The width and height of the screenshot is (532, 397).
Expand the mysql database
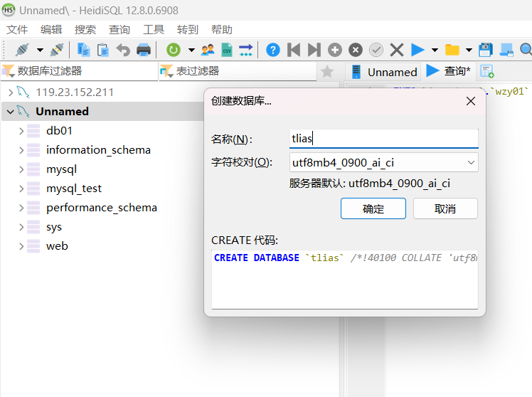tap(21, 169)
